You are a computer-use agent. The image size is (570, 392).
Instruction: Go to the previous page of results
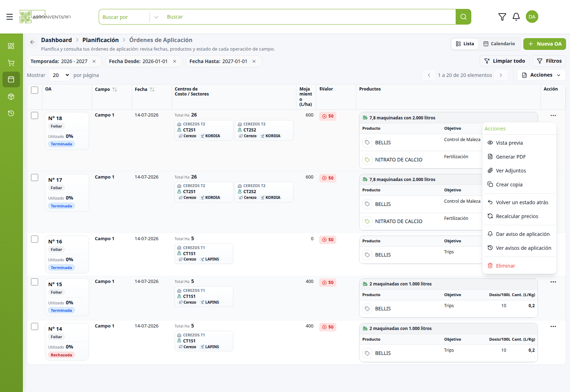429,75
